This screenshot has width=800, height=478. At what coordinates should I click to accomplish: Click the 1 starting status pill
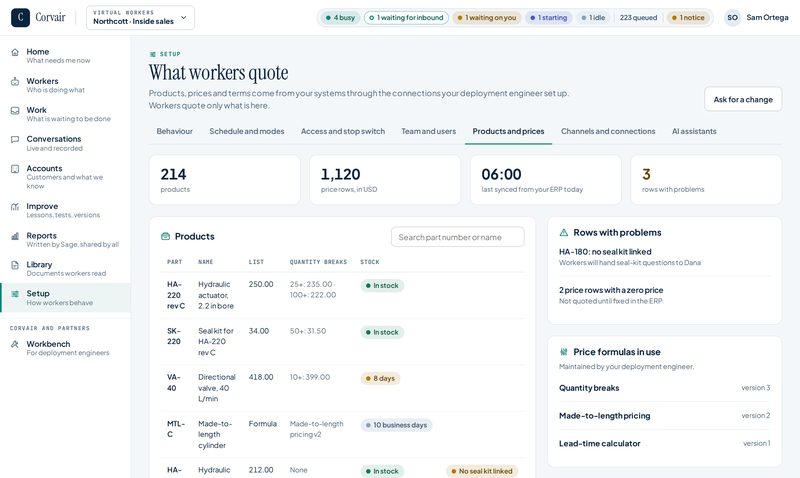coord(548,18)
